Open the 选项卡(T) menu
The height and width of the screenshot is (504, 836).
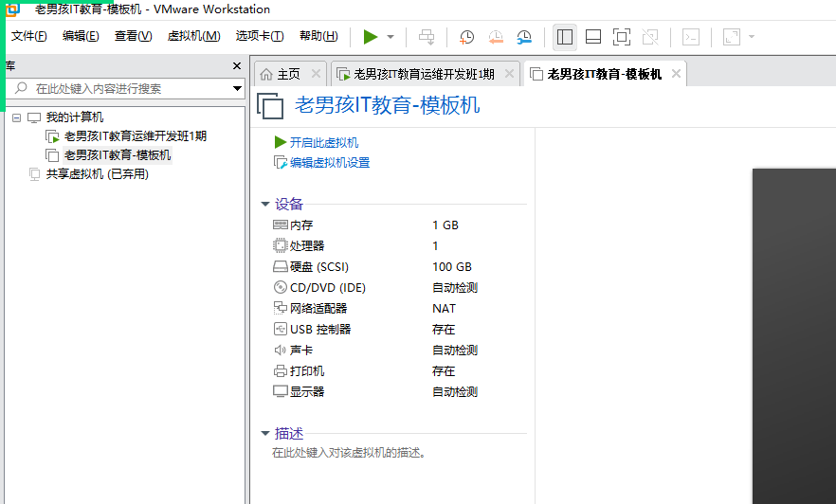tap(260, 36)
